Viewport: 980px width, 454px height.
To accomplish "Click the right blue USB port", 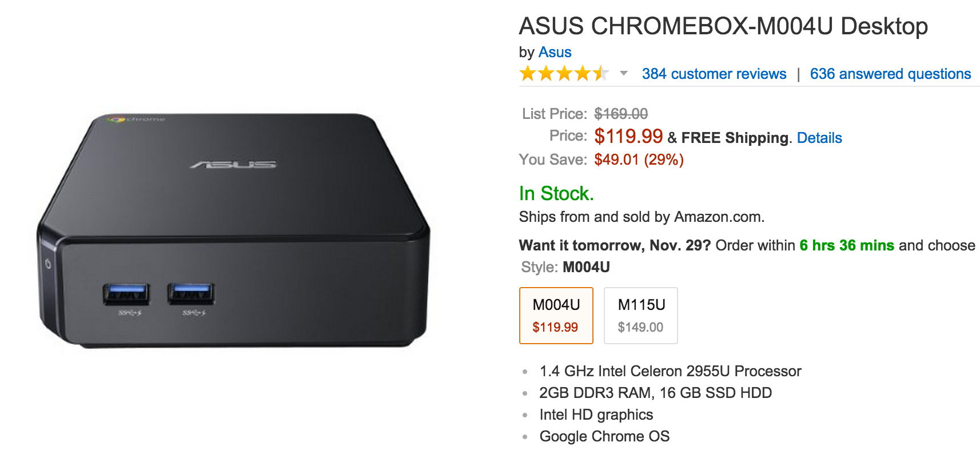I will (190, 294).
